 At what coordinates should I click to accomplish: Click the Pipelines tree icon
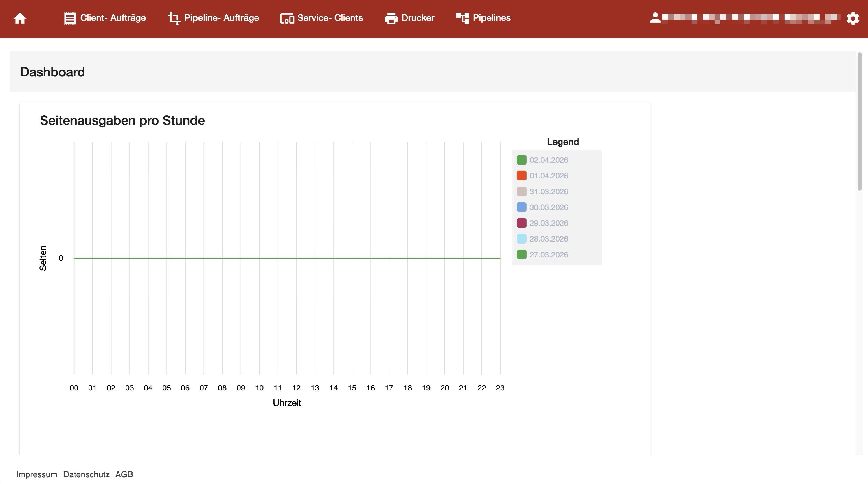[462, 18]
